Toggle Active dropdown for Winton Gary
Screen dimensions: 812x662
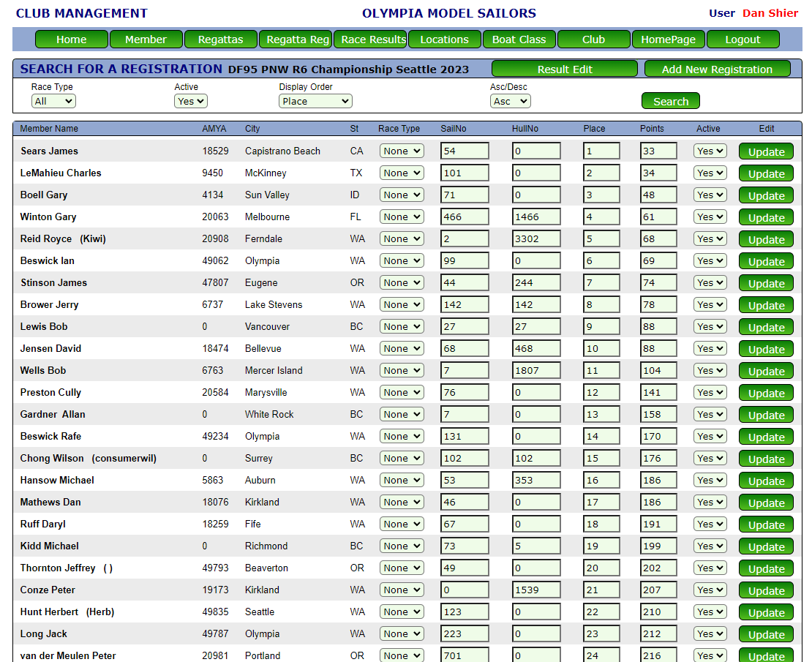(710, 217)
